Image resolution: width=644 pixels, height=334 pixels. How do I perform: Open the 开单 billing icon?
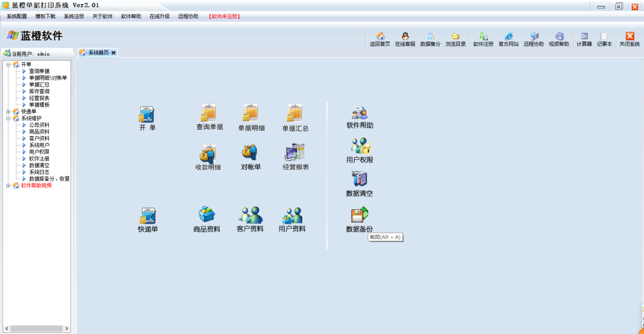click(147, 115)
